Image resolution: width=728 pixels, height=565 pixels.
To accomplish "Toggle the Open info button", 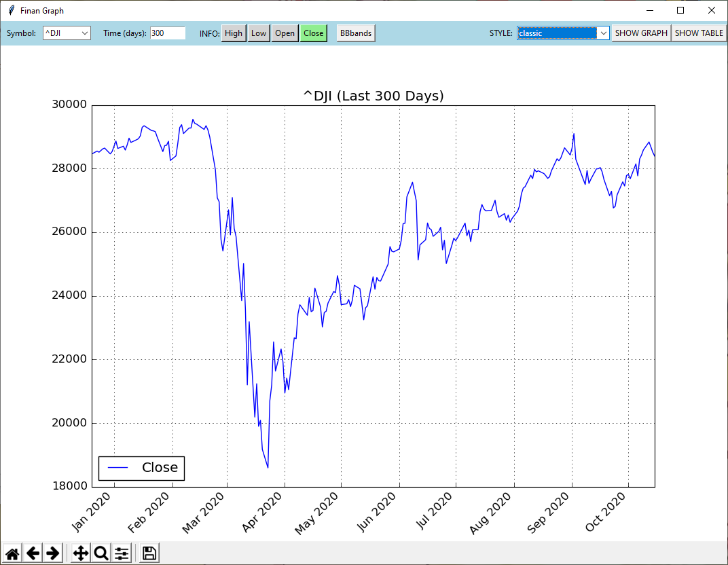I will tap(285, 33).
